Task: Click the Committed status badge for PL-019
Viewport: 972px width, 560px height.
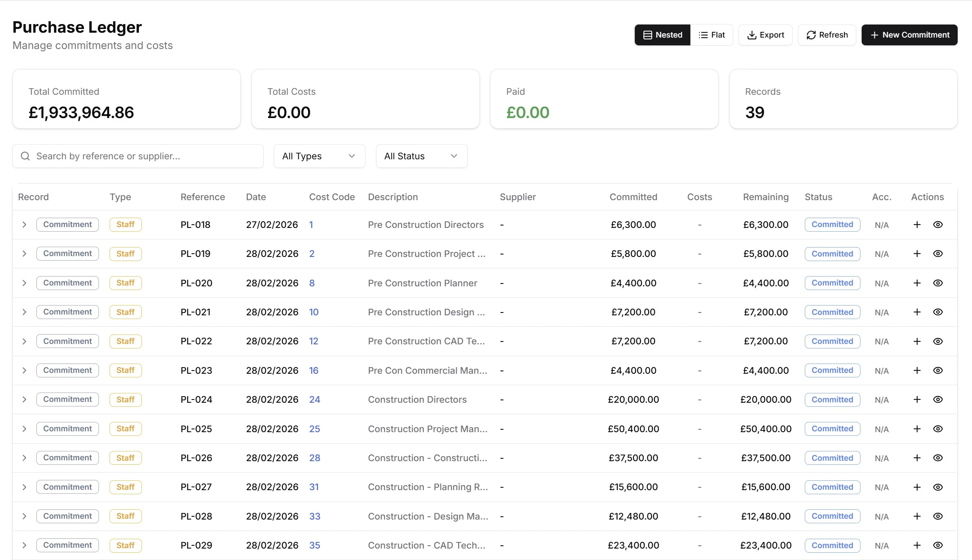Action: 831,253
